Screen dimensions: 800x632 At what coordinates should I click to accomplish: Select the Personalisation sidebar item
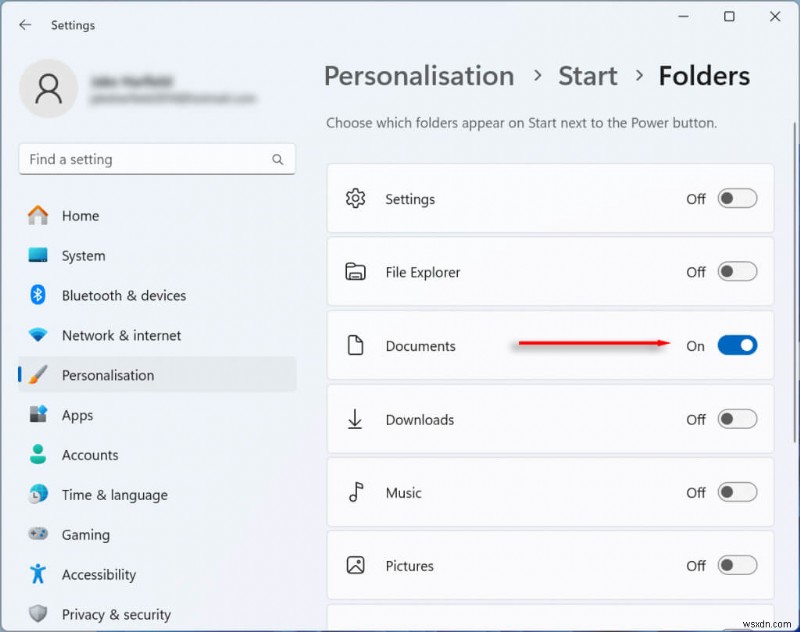(x=157, y=375)
